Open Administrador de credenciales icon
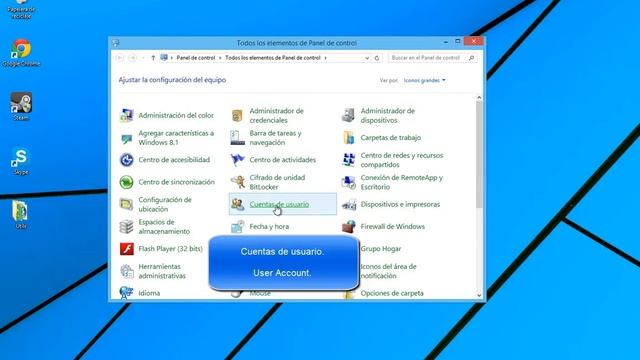Viewport: 640px width, 360px height. (238, 116)
